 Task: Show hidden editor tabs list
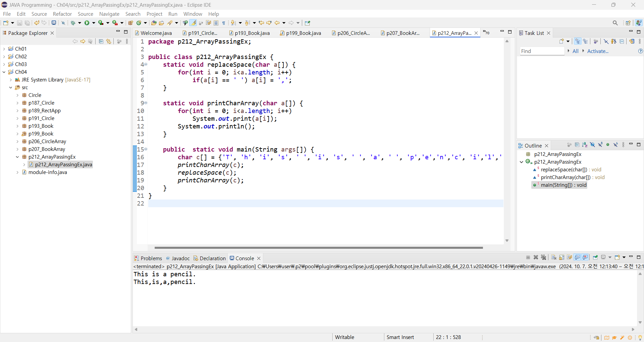[486, 33]
